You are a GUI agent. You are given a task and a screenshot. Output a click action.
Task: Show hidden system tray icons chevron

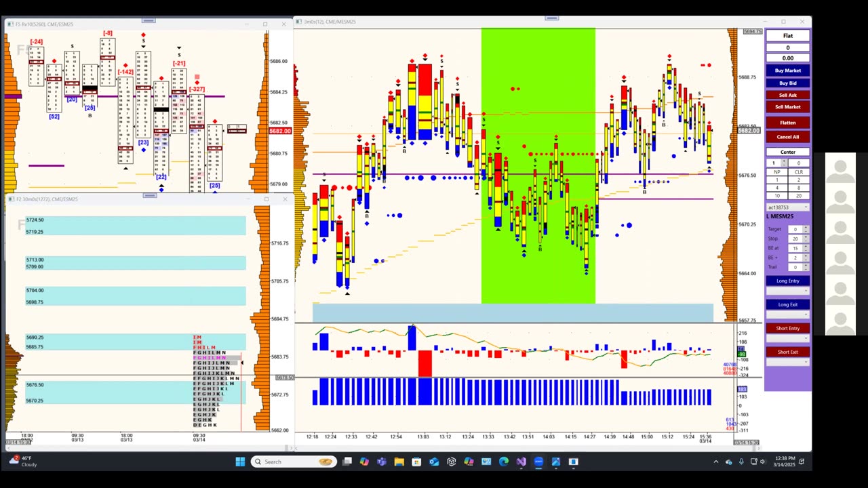[715, 462]
